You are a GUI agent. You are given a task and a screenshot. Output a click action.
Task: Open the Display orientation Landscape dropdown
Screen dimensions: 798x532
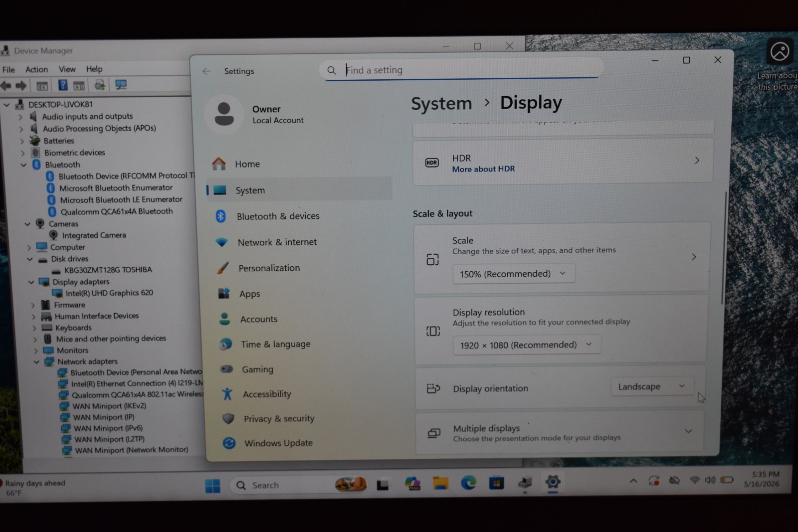pyautogui.click(x=652, y=386)
